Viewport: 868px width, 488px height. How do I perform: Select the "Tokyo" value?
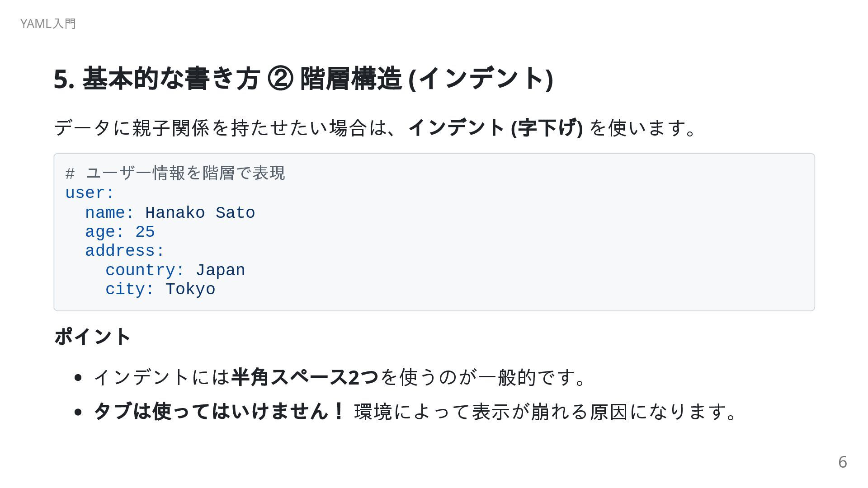190,290
